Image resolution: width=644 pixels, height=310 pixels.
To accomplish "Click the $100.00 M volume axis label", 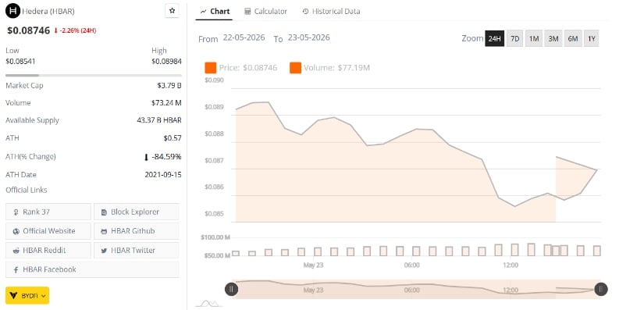I will [x=215, y=237].
